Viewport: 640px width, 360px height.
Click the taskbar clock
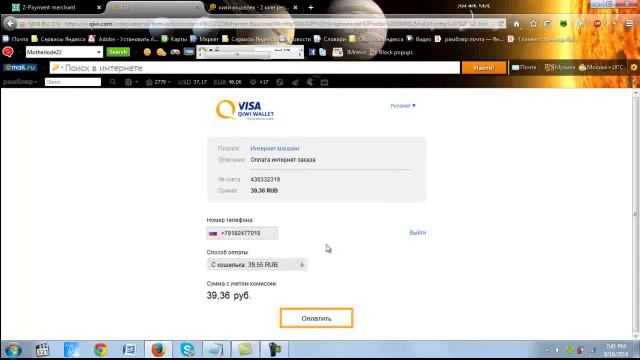[x=616, y=350]
